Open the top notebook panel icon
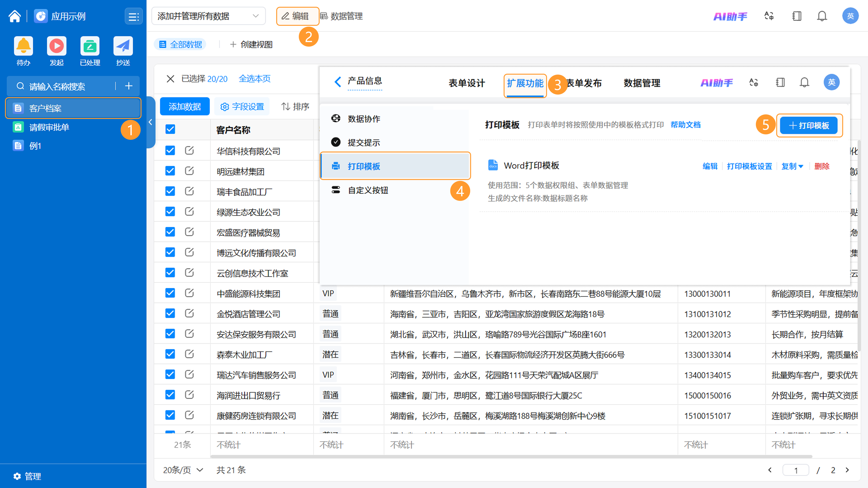 797,16
